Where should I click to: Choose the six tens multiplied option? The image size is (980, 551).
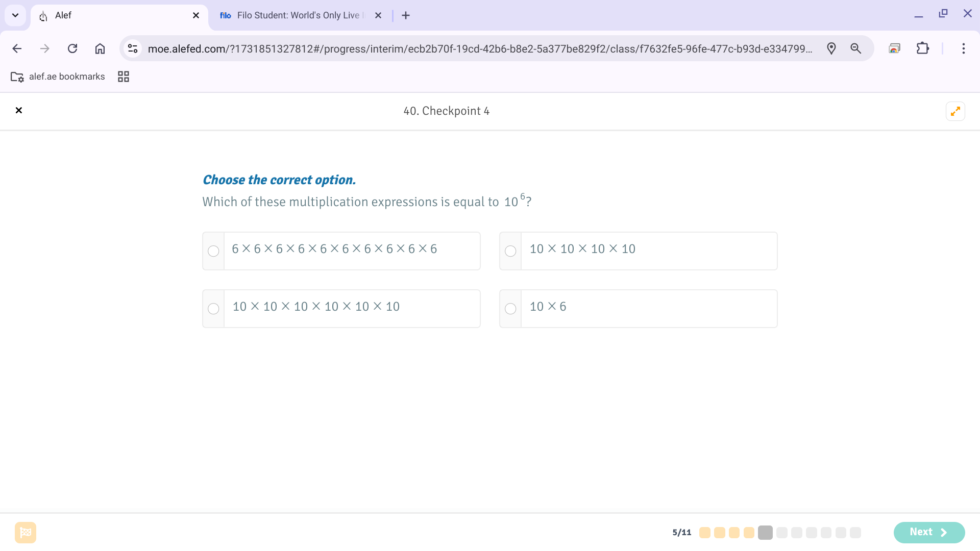point(213,309)
